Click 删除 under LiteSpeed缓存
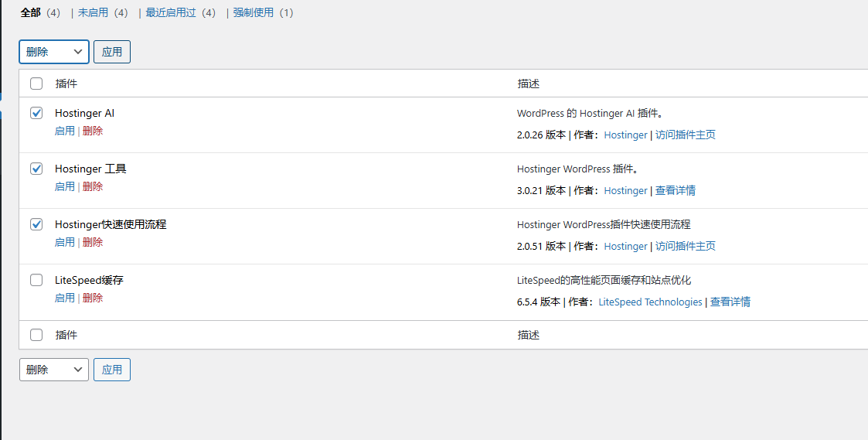Viewport: 868px width, 440px height. (x=93, y=298)
